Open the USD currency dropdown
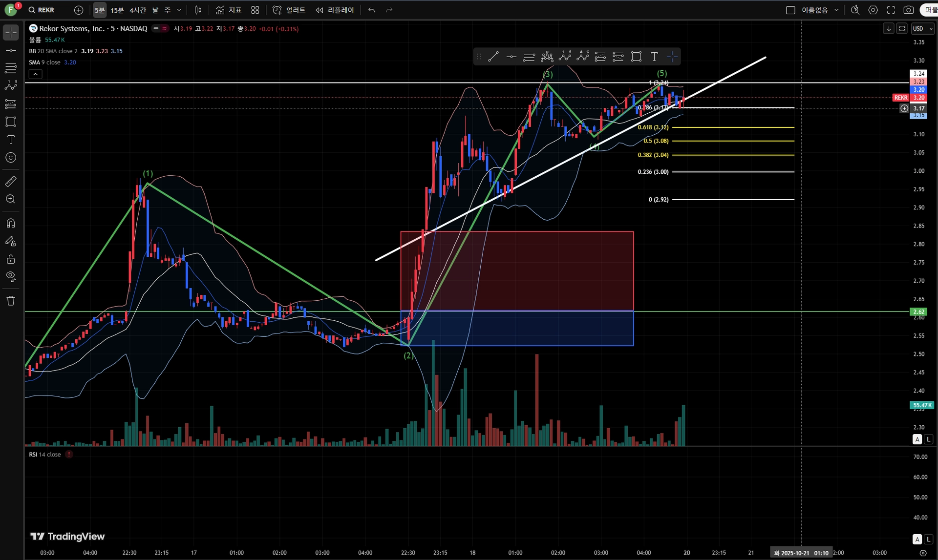Screen dimensions: 938x560 point(922,29)
